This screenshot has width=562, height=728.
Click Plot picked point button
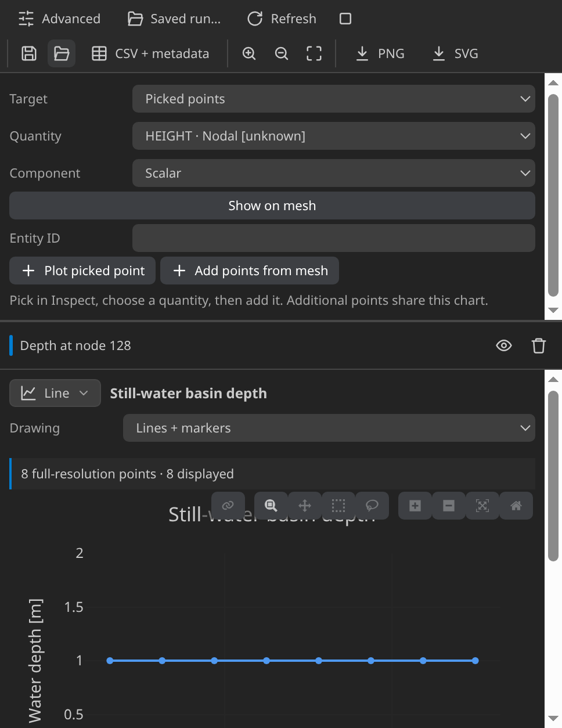click(x=82, y=271)
